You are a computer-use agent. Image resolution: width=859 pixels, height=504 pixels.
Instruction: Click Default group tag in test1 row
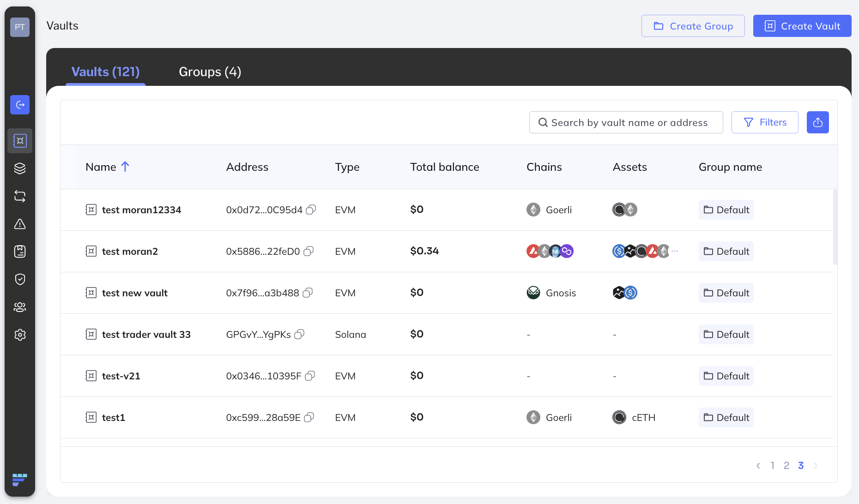pyautogui.click(x=726, y=418)
